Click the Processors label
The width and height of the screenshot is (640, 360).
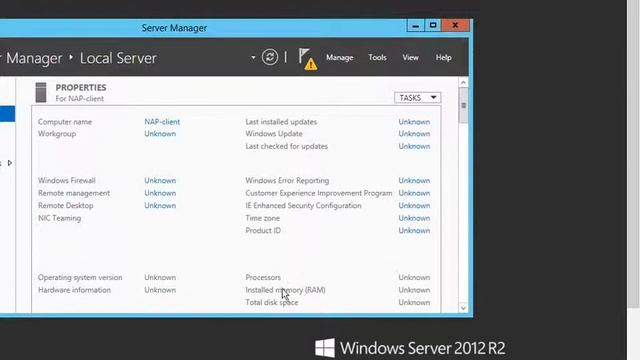pos(263,278)
